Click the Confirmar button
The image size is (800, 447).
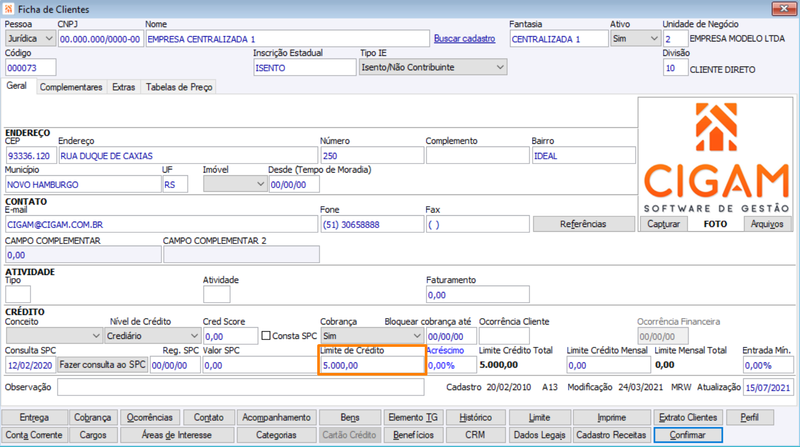[x=688, y=435]
